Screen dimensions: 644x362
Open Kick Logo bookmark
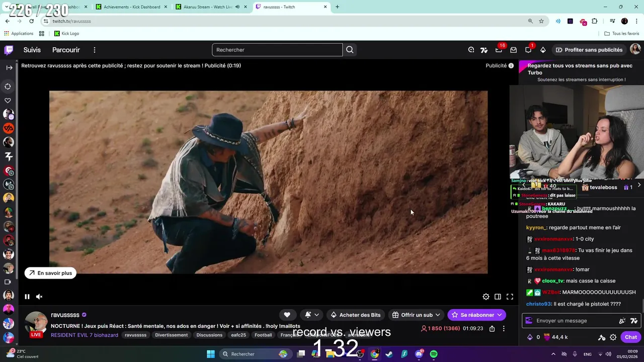tap(67, 34)
